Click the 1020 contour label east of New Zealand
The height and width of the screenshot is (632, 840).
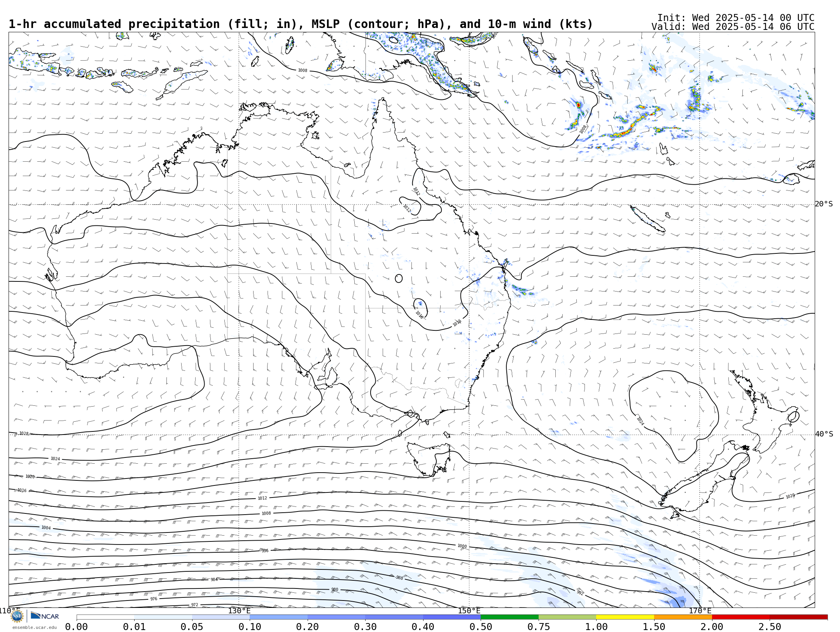click(x=790, y=496)
